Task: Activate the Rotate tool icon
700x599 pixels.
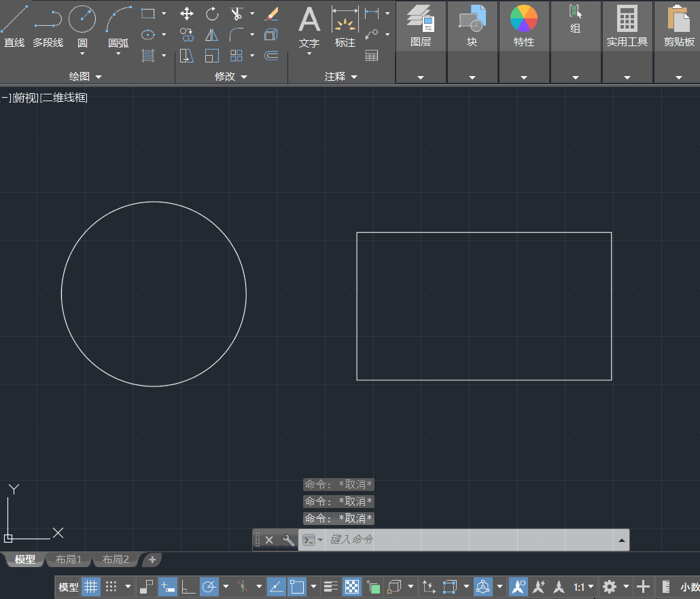Action: 211,14
